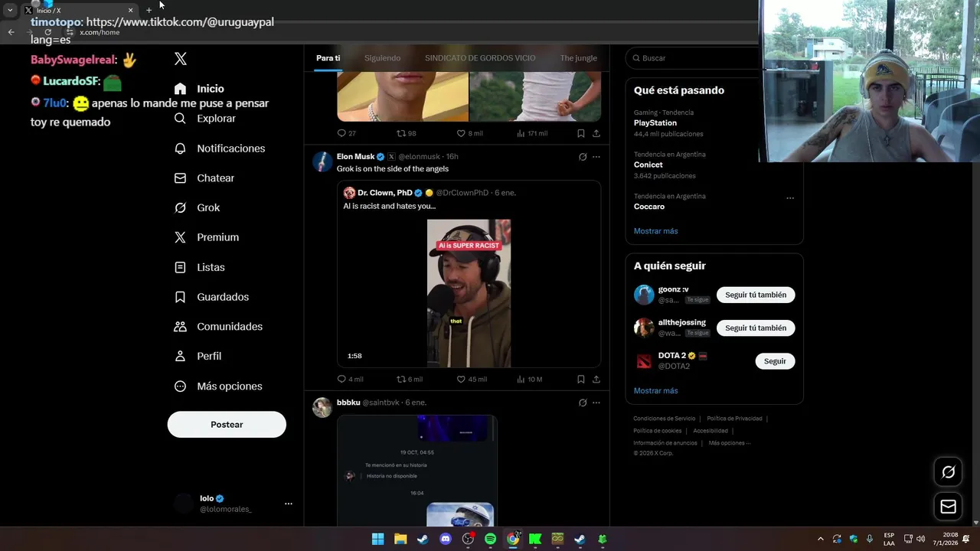Screen dimensions: 980x551
Task: Share the post with 171 mil views
Action: click(x=596, y=133)
